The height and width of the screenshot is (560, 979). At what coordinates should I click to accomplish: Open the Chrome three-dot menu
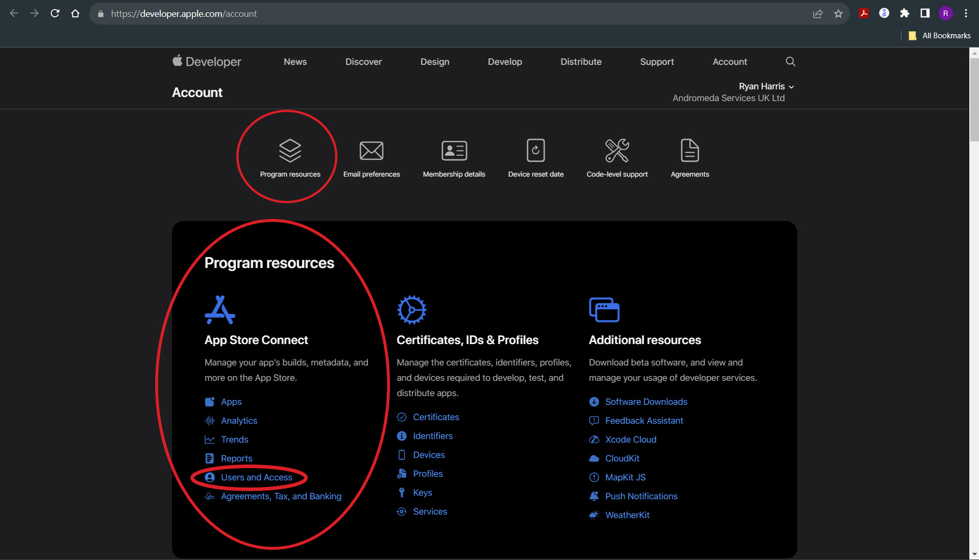point(966,13)
